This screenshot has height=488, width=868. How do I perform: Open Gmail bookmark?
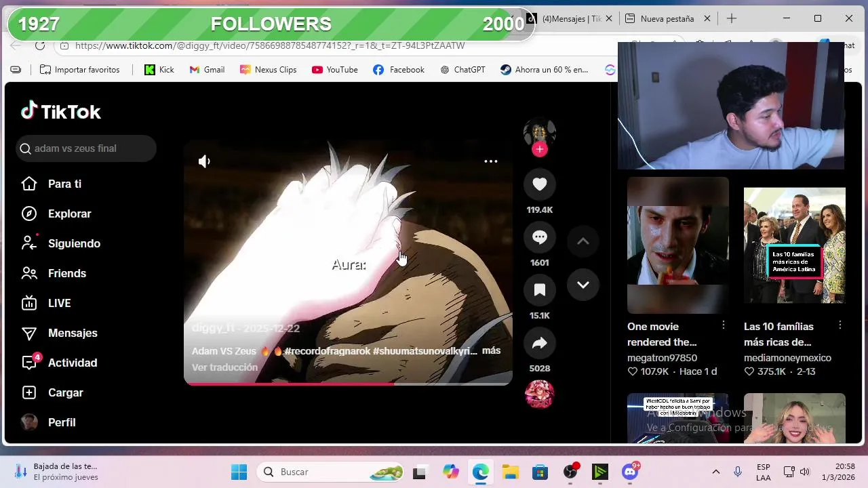[207, 70]
